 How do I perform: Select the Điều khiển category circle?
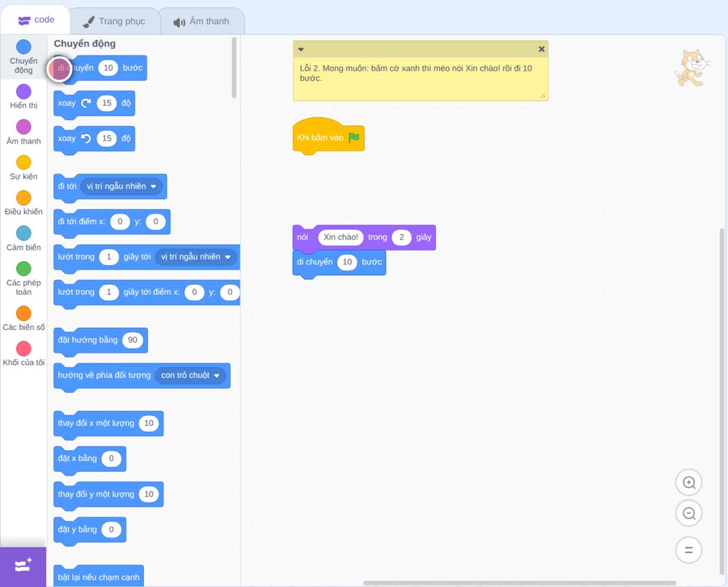coord(24,198)
